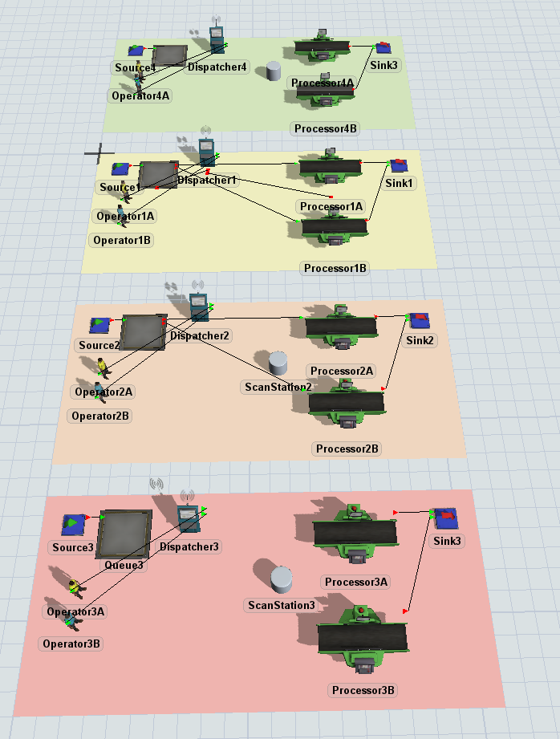Select the unlabeled cylinder on green plane
The height and width of the screenshot is (739, 560).
[x=274, y=71]
